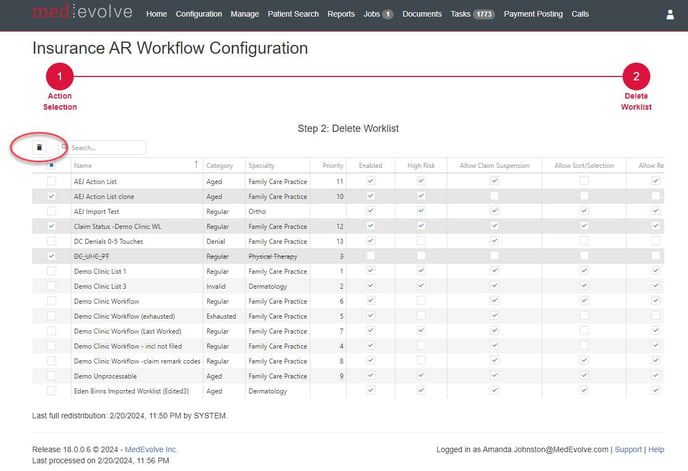Click the MedEvolve logo
688x471 pixels.
[x=84, y=14]
